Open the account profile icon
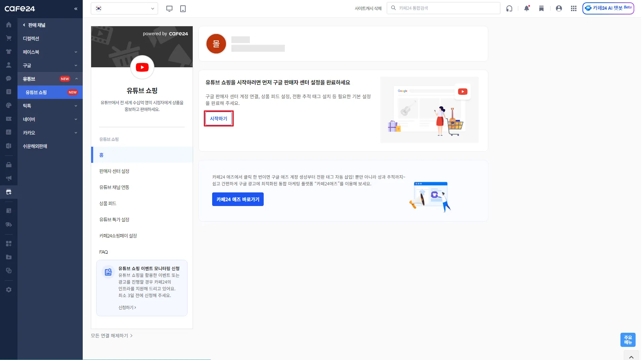 point(559,8)
